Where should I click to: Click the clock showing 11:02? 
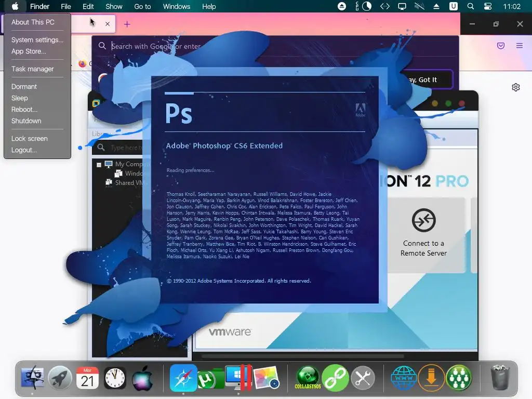pos(512,6)
